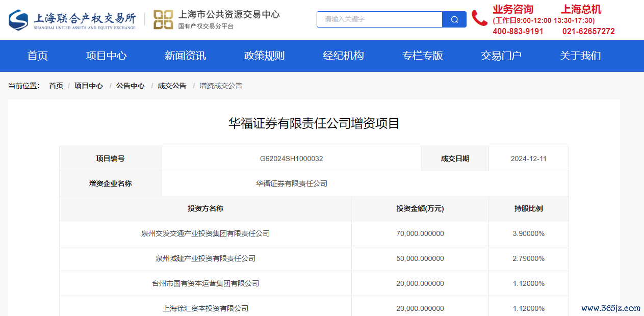Click investor 台州市国有资本运营集团有限公司
Screen dimensions: 644x316
click(205, 283)
